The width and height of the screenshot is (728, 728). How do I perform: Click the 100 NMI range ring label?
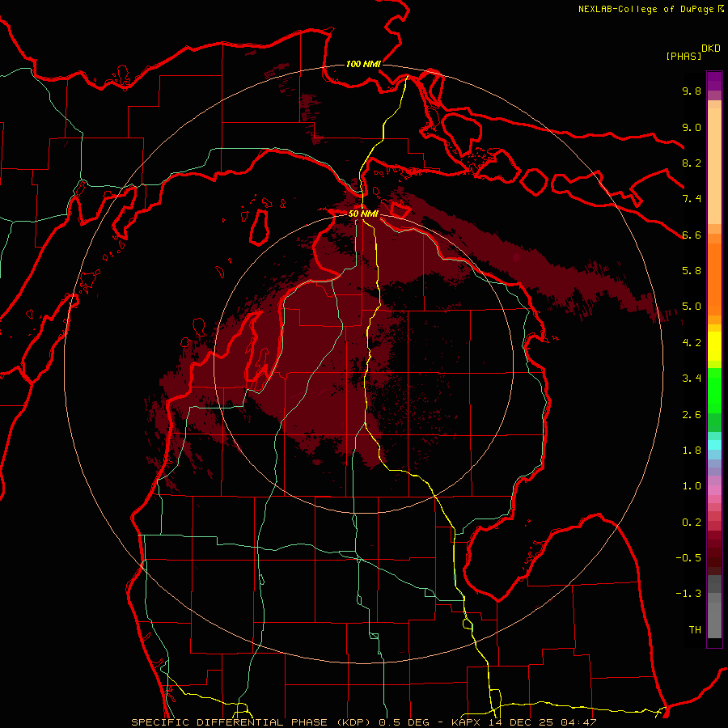click(x=363, y=64)
